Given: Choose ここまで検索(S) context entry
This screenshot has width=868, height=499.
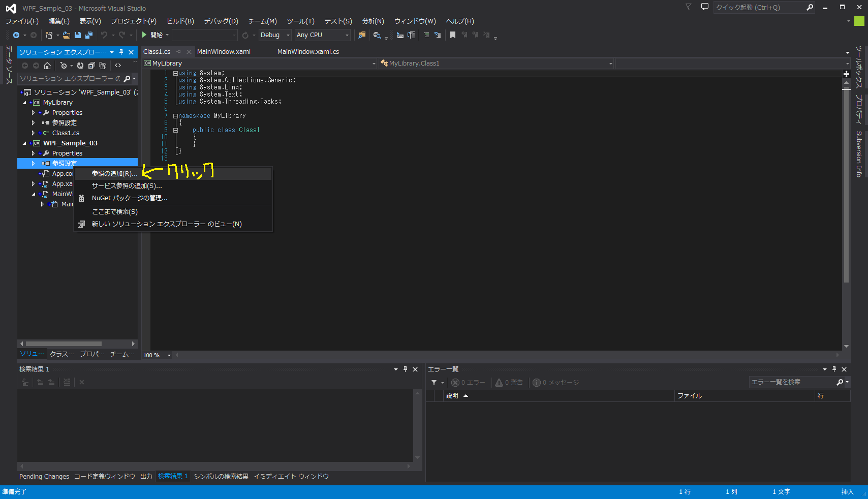Looking at the screenshot, I should [173, 212].
